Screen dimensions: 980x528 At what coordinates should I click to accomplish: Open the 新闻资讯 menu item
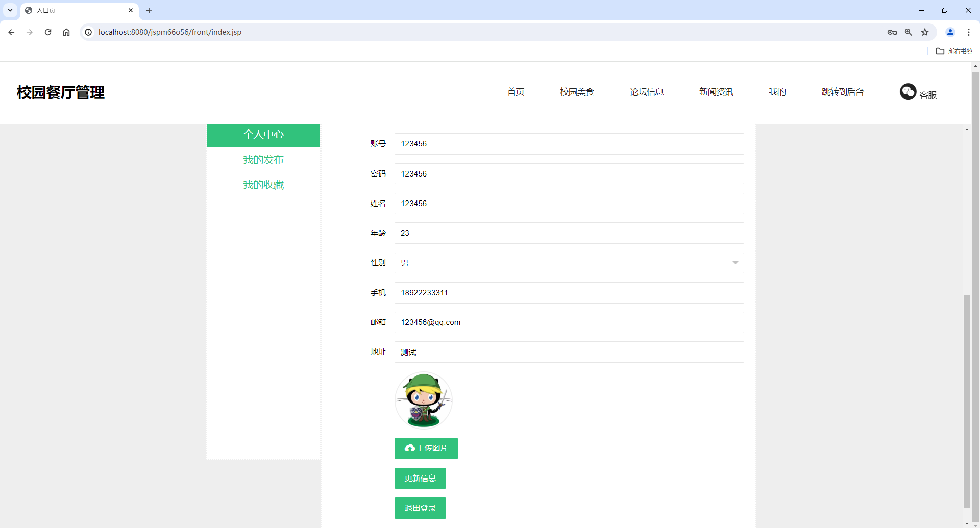click(x=716, y=92)
